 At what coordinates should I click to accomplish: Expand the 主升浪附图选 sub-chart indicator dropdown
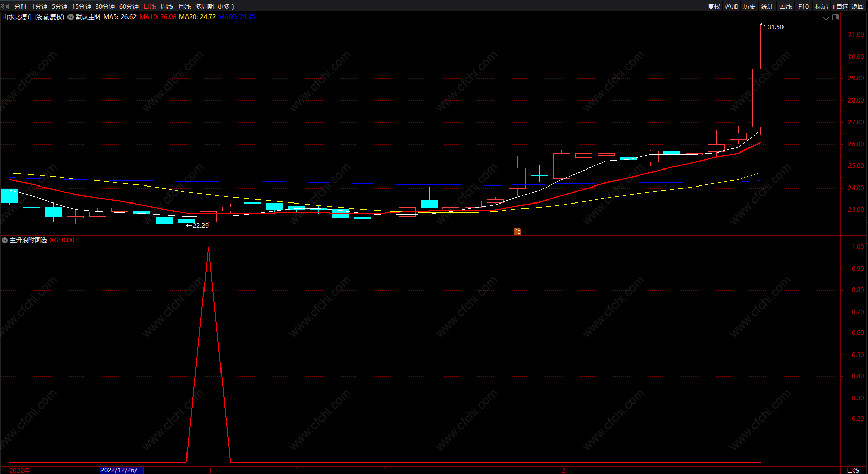coord(5,240)
